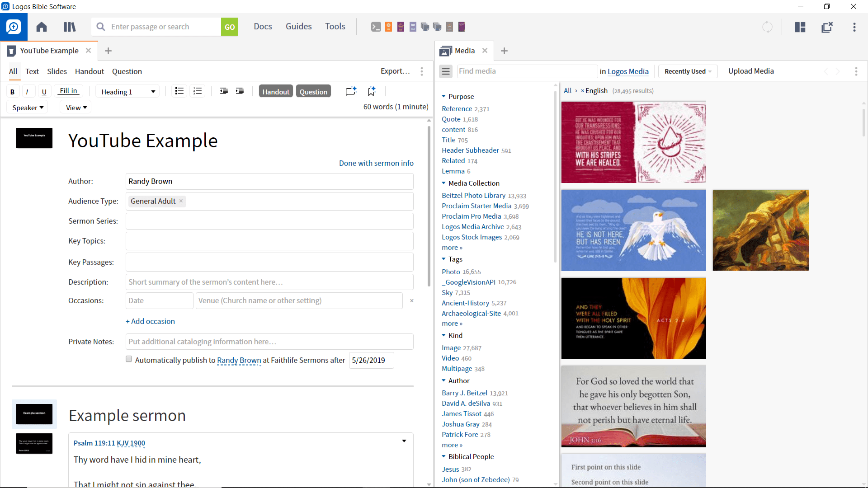This screenshot has height=488, width=868.
Task: Click the increase indent icon
Action: [x=240, y=91]
